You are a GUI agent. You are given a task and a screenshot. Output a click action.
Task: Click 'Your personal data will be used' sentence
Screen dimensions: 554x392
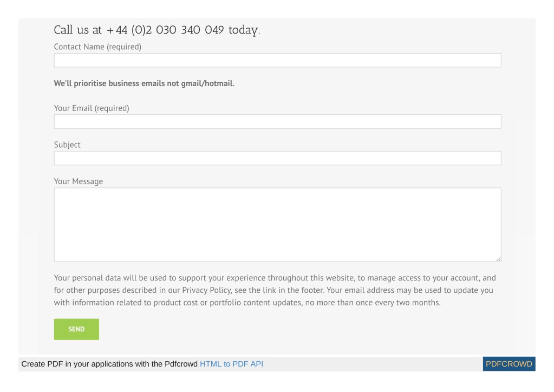click(110, 278)
